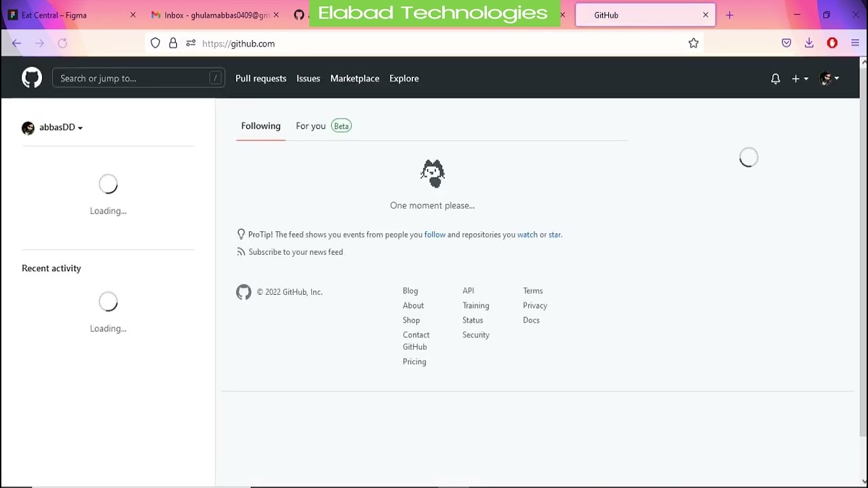
Task: Click the Search or jump to field
Action: tap(138, 78)
